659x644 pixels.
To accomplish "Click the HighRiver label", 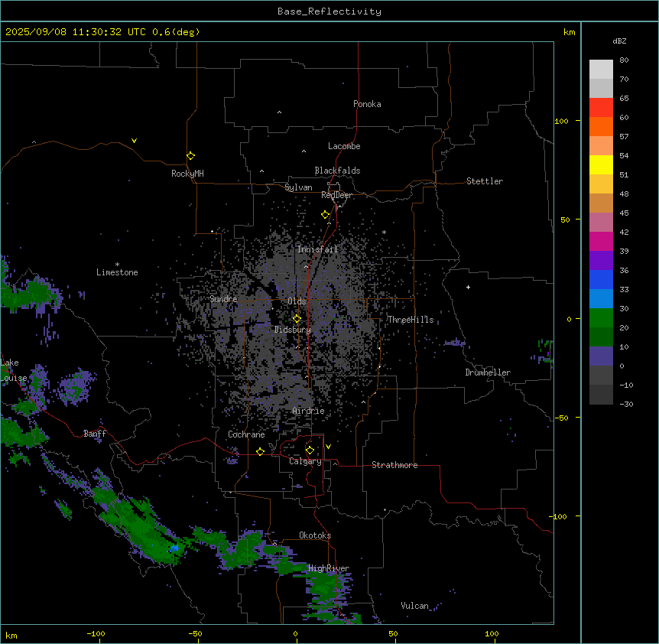I will 329,568.
